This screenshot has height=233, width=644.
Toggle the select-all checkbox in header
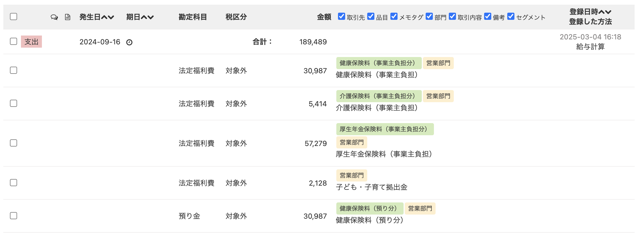[x=14, y=17]
